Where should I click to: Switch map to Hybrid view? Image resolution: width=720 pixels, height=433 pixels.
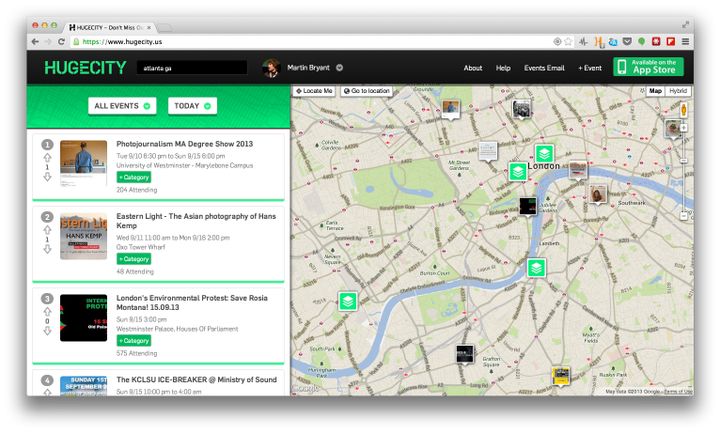[x=678, y=91]
